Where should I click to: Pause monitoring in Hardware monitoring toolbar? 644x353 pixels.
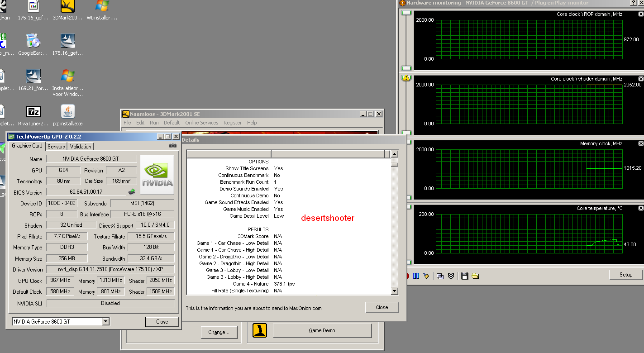click(416, 276)
